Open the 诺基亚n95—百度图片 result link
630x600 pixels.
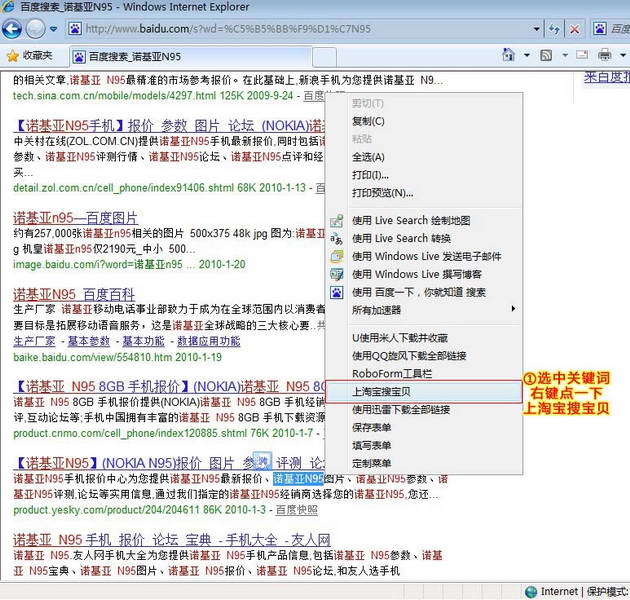[x=75, y=218]
